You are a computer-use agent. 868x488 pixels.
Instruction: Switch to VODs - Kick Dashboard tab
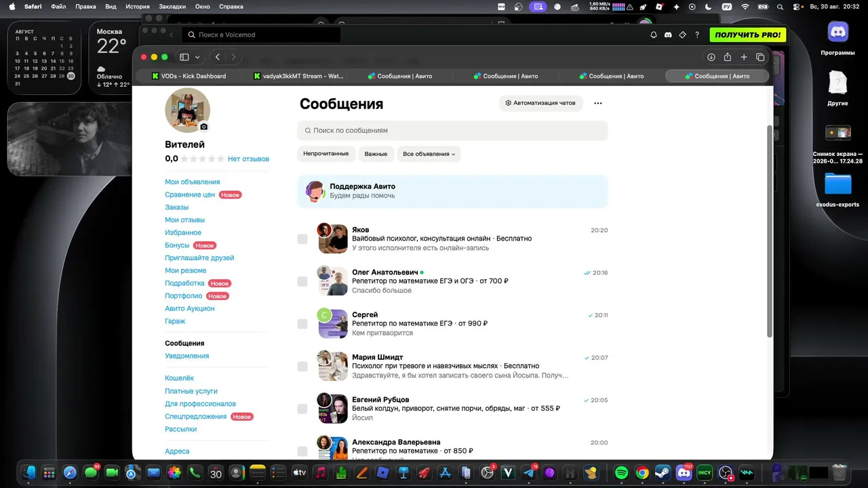[x=189, y=76]
